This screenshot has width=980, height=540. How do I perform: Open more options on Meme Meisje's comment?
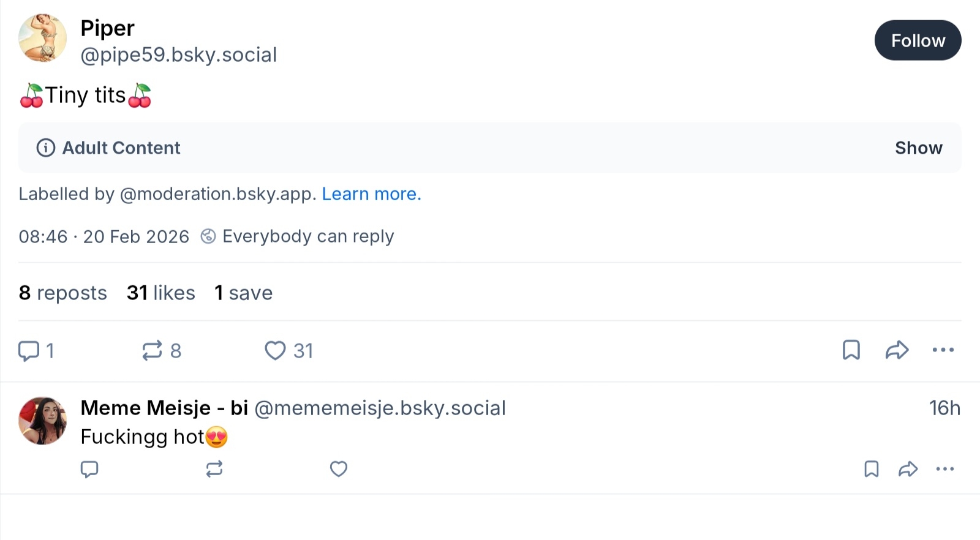[x=944, y=470]
